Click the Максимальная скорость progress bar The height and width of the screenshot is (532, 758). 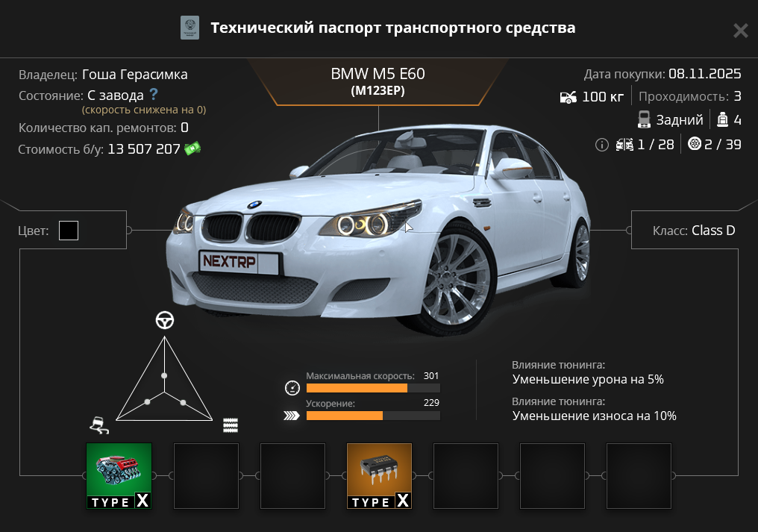click(373, 388)
